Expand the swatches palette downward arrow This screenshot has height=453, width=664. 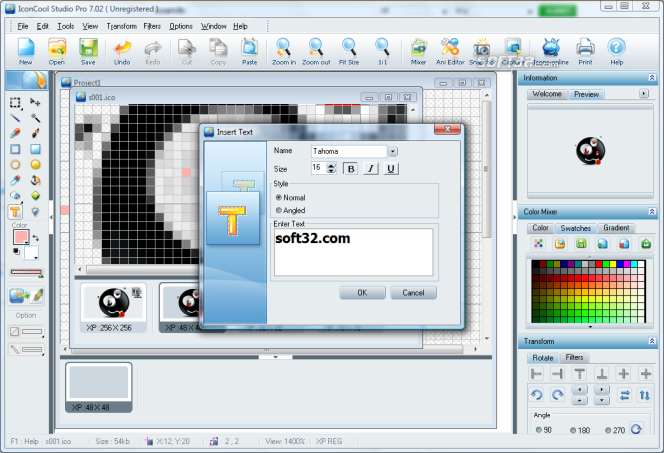[x=590, y=327]
